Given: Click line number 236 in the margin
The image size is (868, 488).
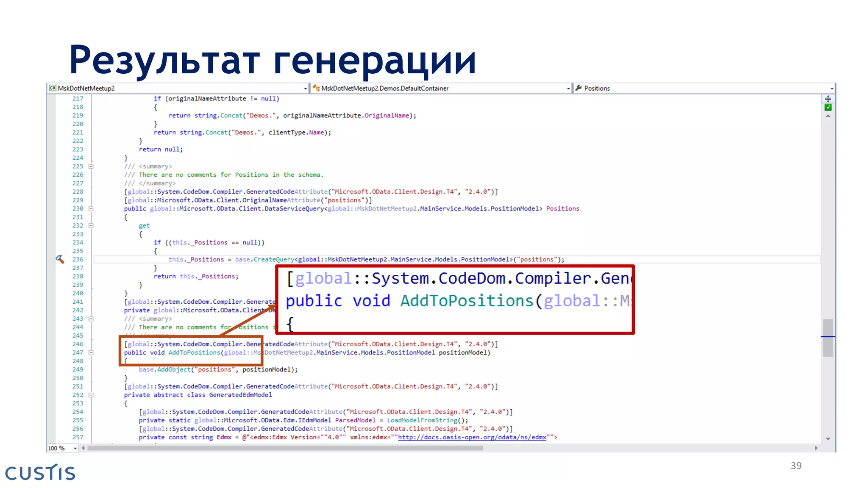Looking at the screenshot, I should [x=78, y=259].
